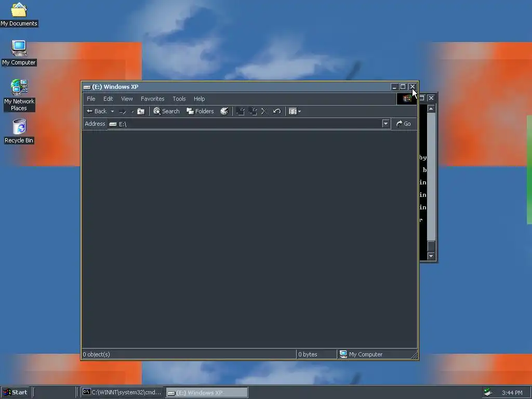
Task: Click the Undo toolbar icon
Action: click(277, 111)
